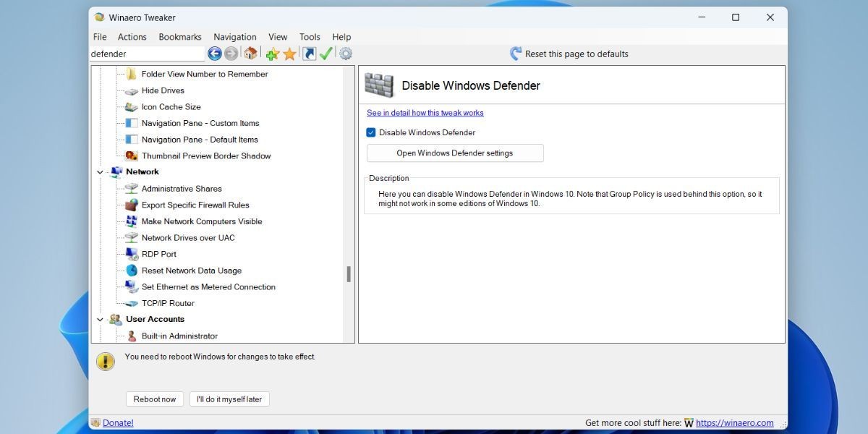Image resolution: width=868 pixels, height=434 pixels.
Task: Click Add bookmark green plus star icon
Action: click(x=273, y=54)
